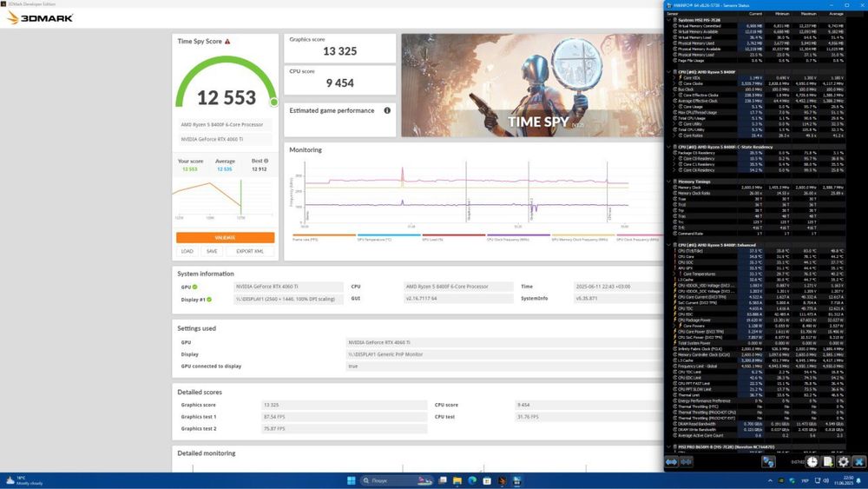Click the VALIDATE button
This screenshot has height=489, width=868.
tap(226, 238)
